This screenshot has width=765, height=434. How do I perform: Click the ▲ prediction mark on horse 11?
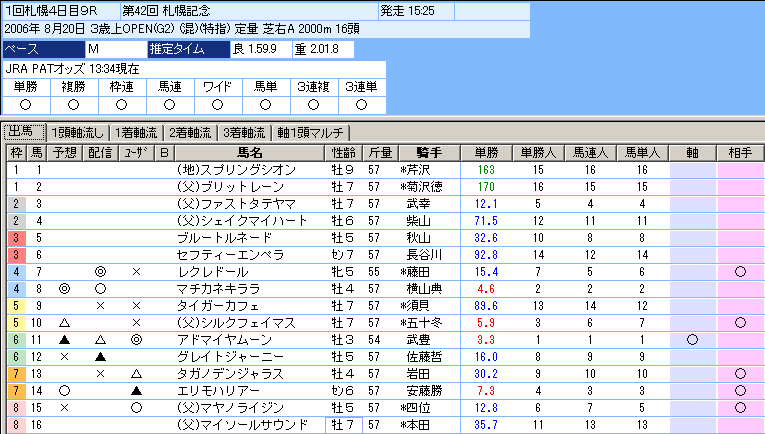pos(65,340)
